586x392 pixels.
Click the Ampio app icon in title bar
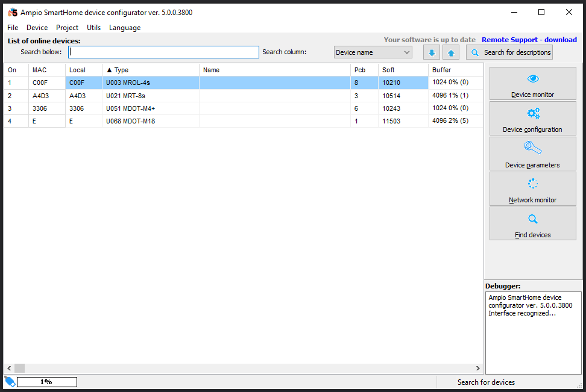tap(12, 12)
